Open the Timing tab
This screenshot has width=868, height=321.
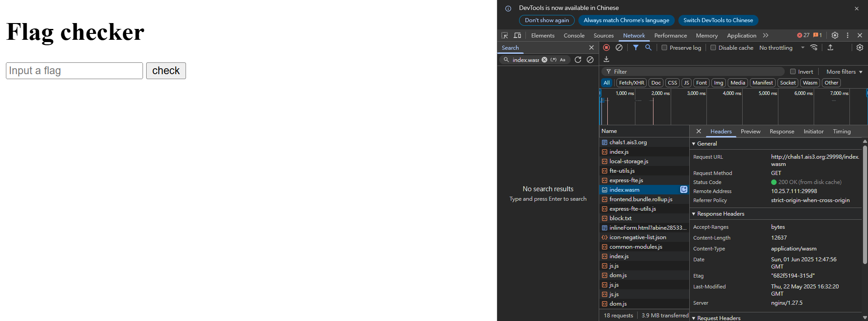coord(842,131)
